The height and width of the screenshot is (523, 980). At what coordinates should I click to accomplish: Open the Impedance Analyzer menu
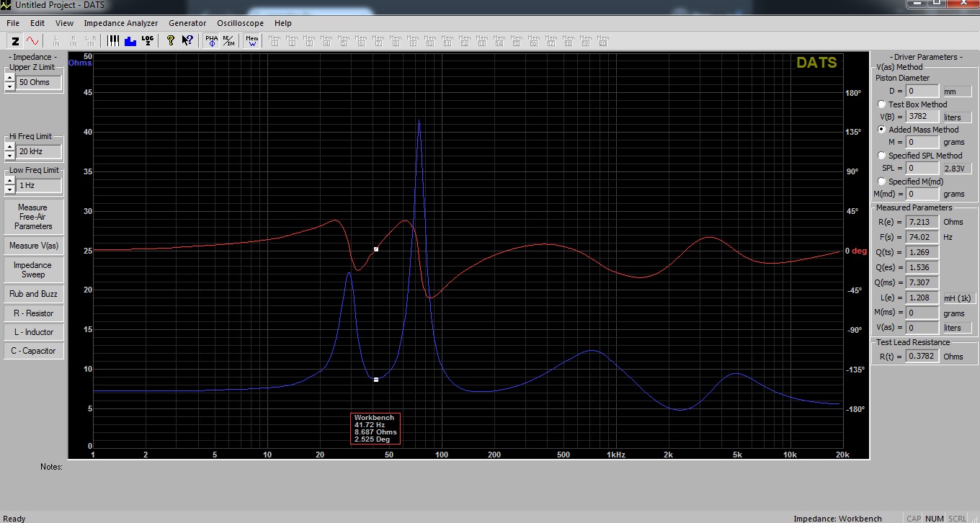[121, 23]
